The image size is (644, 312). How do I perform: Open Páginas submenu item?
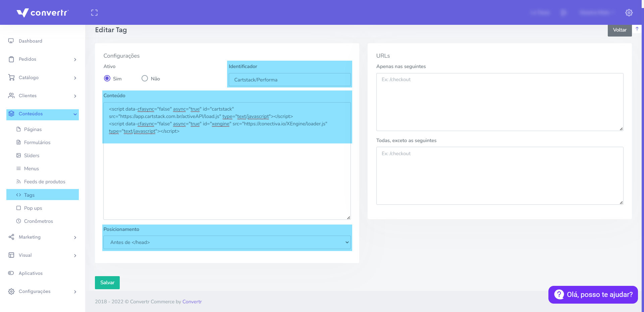pos(33,129)
